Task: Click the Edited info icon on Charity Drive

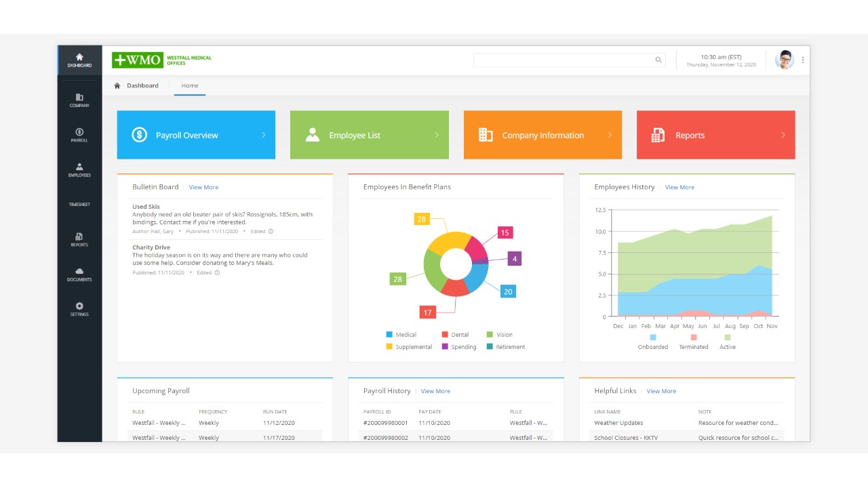Action: [217, 272]
